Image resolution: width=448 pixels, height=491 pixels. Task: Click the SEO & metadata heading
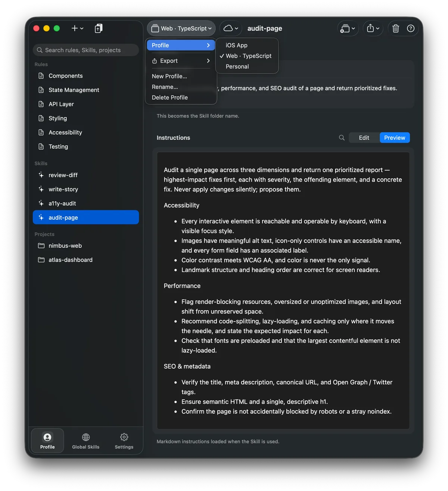187,366
